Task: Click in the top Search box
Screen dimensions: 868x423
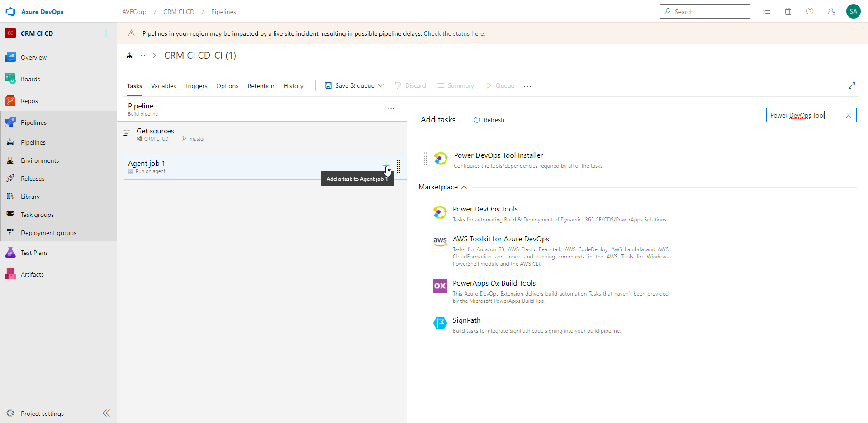Action: (705, 12)
